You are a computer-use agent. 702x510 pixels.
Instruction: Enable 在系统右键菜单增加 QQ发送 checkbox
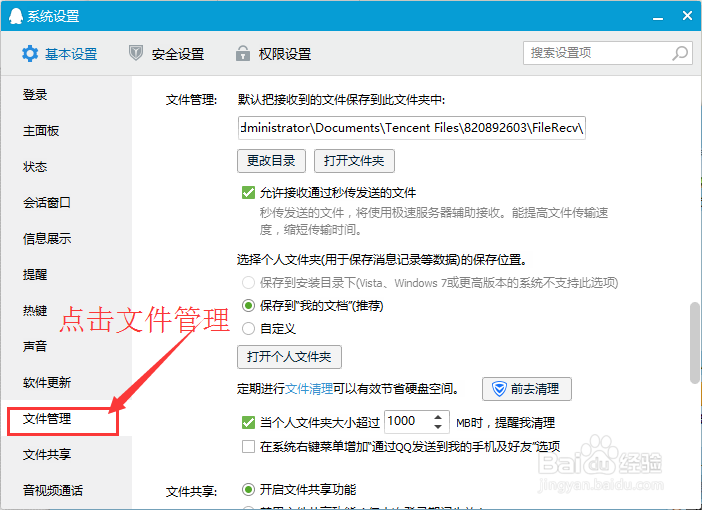[248, 446]
